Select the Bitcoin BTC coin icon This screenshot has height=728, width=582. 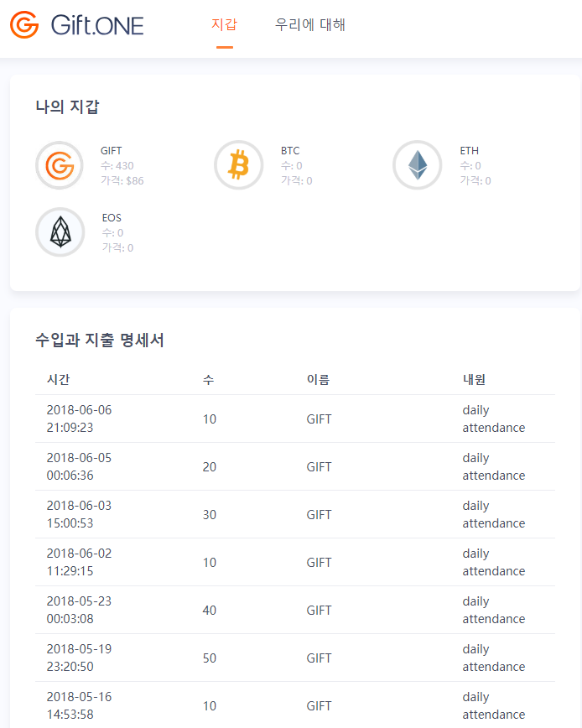[238, 165]
